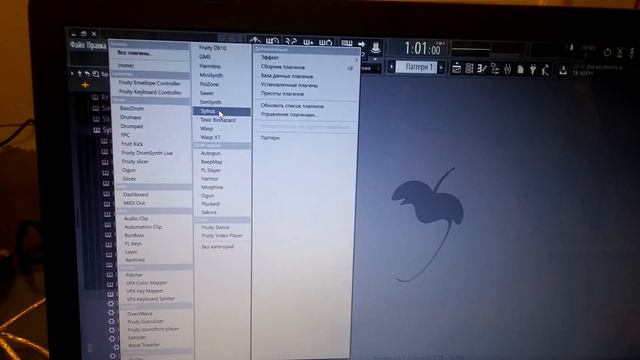This screenshot has width=640, height=360.
Task: Select the FPC plugin
Action: click(126, 135)
